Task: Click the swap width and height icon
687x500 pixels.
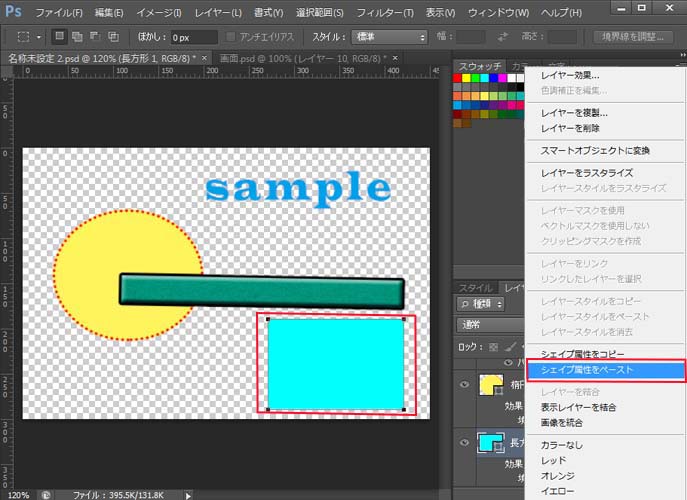Action: click(x=503, y=37)
